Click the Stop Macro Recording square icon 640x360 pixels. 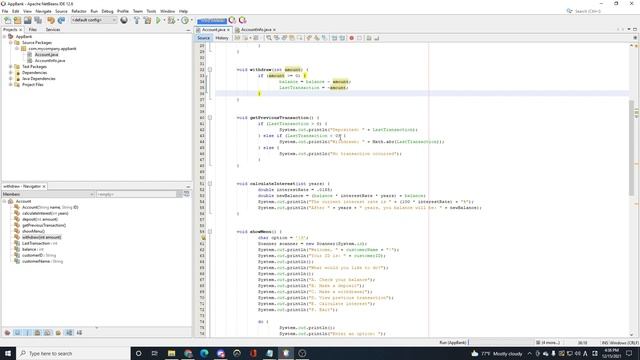click(x=360, y=38)
